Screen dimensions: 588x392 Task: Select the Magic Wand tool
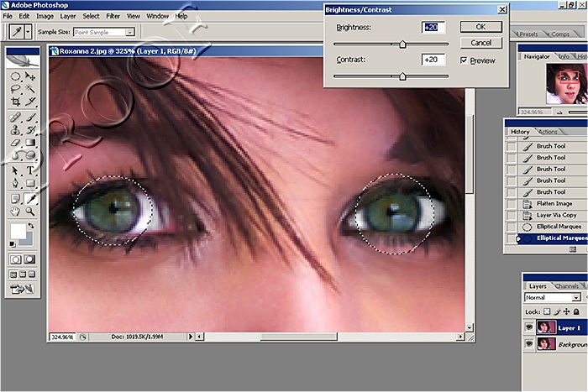[x=30, y=89]
